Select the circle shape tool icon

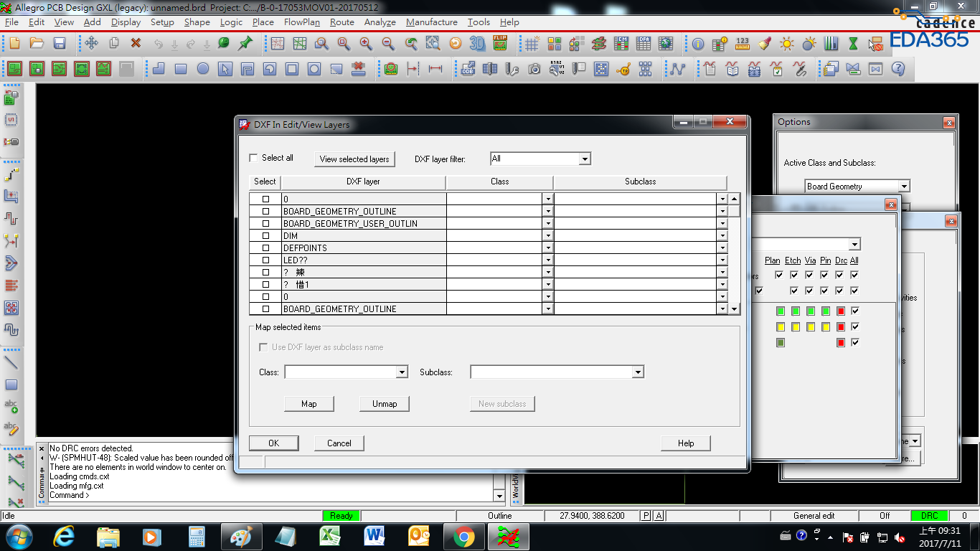point(203,69)
